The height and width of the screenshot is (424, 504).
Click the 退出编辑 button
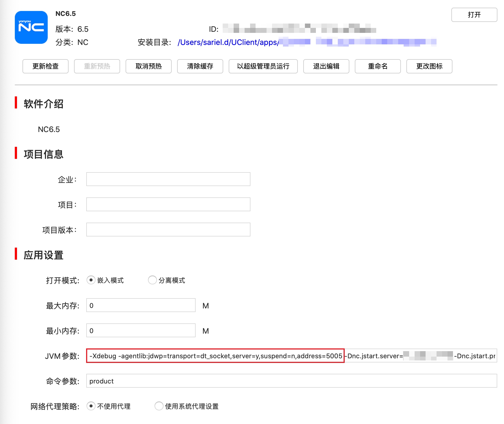click(x=326, y=66)
